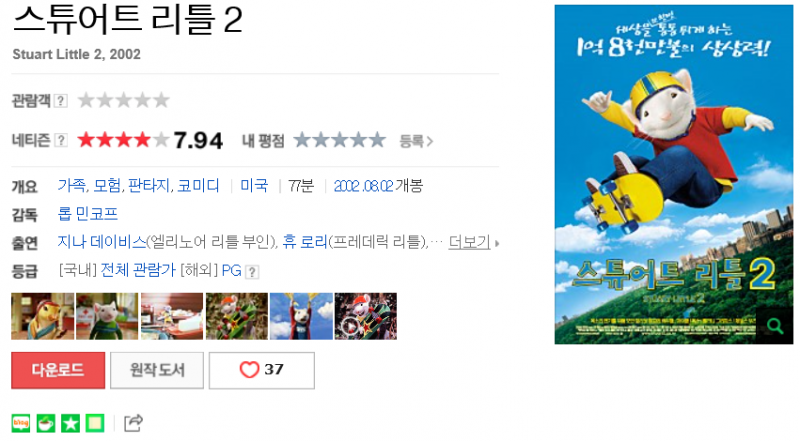Click help icon next to 네티즌

coord(61,140)
